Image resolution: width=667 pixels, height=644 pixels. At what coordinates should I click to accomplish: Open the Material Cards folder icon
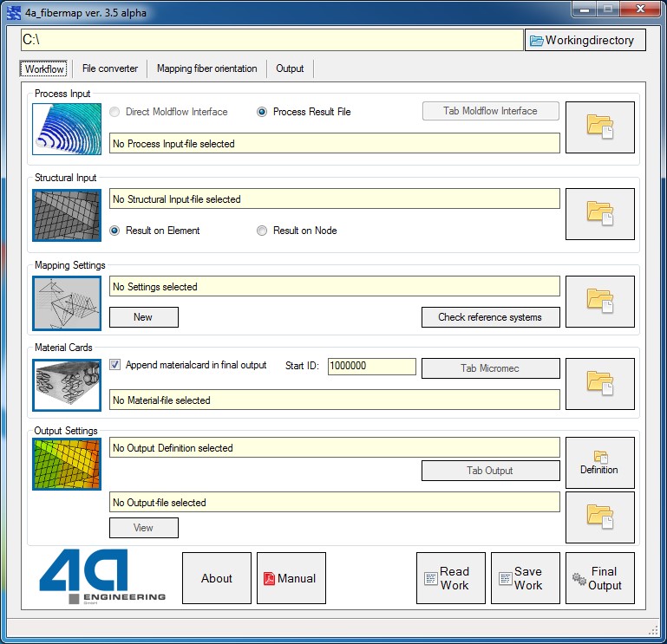coord(599,383)
